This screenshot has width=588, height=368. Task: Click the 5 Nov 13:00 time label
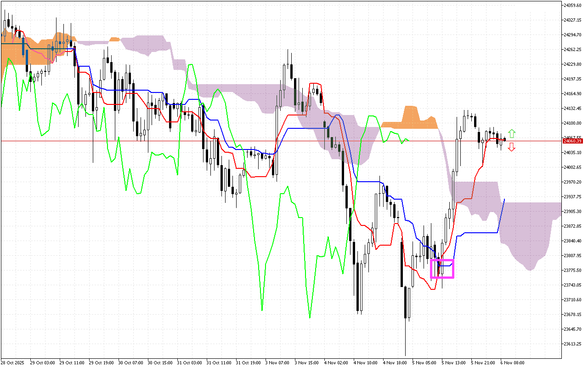click(x=453, y=362)
